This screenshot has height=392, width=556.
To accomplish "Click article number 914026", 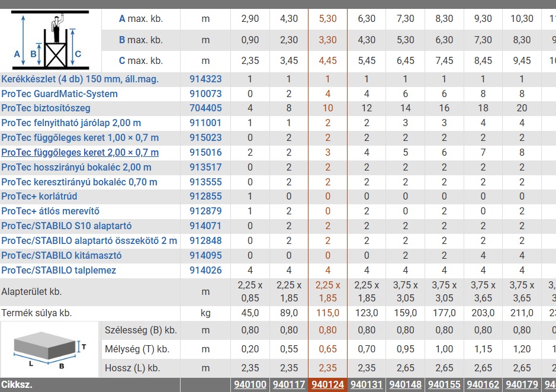I will [x=205, y=271].
